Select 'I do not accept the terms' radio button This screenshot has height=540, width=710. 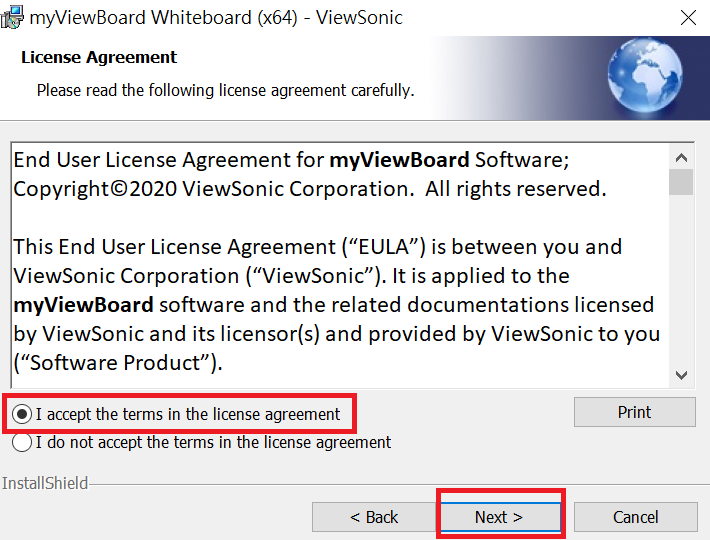pos(22,442)
